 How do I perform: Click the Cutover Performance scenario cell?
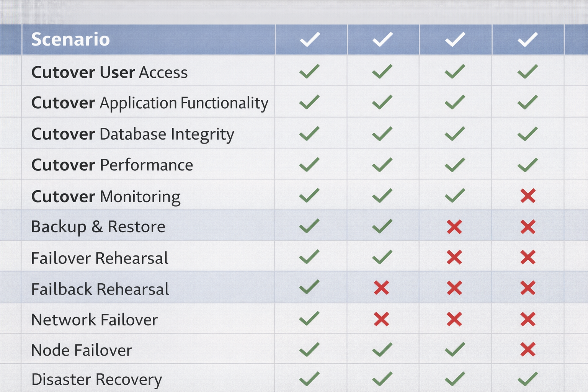tap(112, 165)
